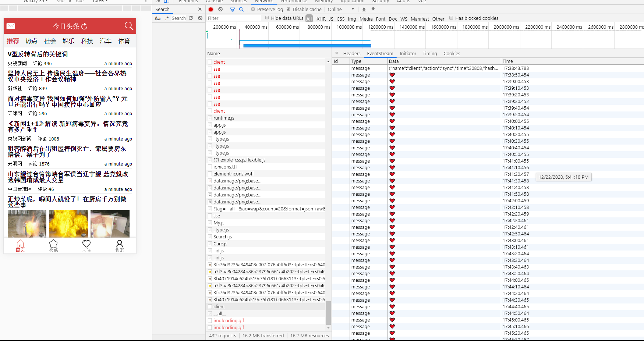Viewport: 644px width, 341px height.
Task: Switch to the Headers tab
Action: pyautogui.click(x=352, y=53)
